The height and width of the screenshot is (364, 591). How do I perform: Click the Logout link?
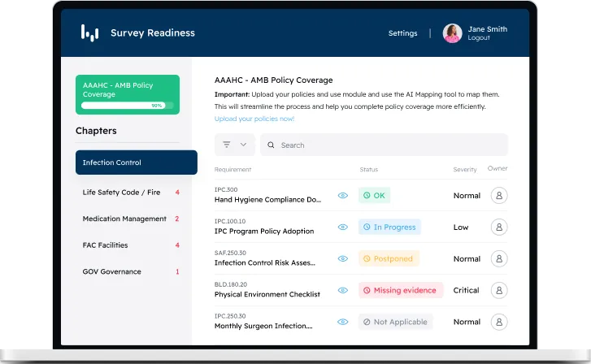click(x=479, y=38)
